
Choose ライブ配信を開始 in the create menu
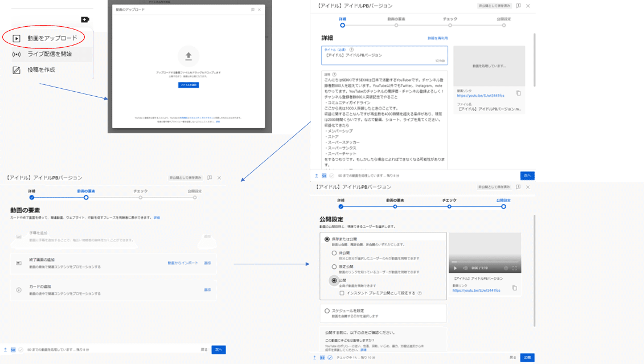(50, 54)
